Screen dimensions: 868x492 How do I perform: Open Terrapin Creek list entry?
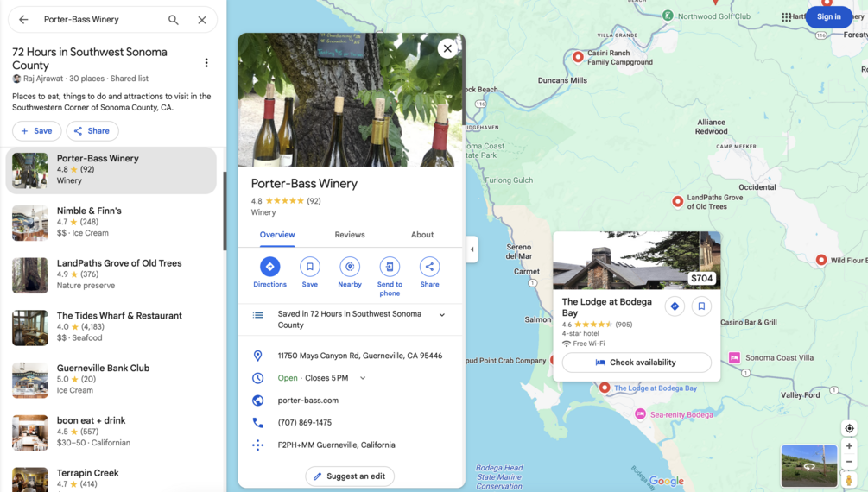[111, 478]
